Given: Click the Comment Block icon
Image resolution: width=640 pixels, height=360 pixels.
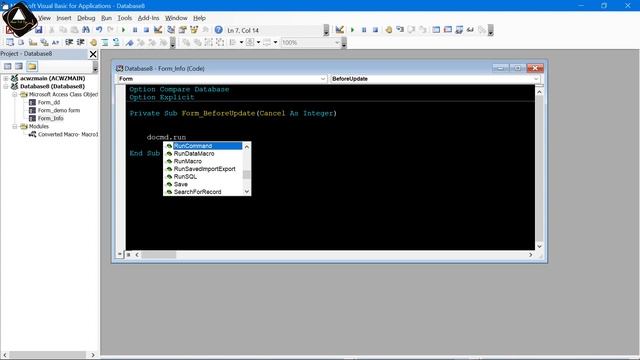Looking at the screenshot, I should coord(105,42).
